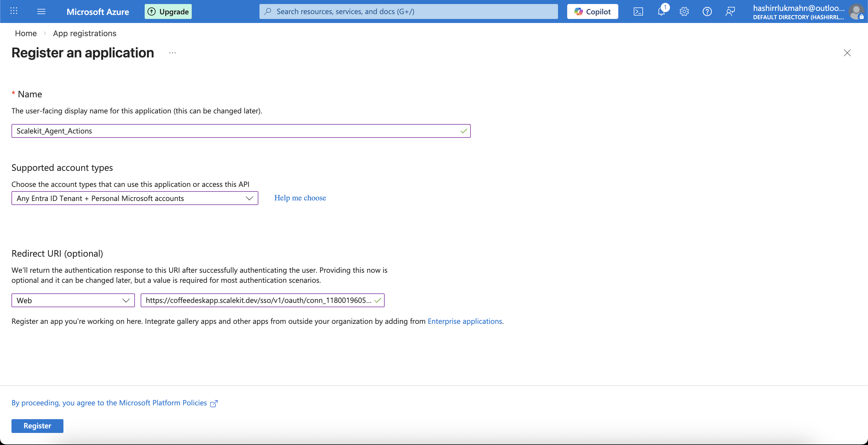
Task: Open the Help me choose link
Action: pyautogui.click(x=300, y=198)
